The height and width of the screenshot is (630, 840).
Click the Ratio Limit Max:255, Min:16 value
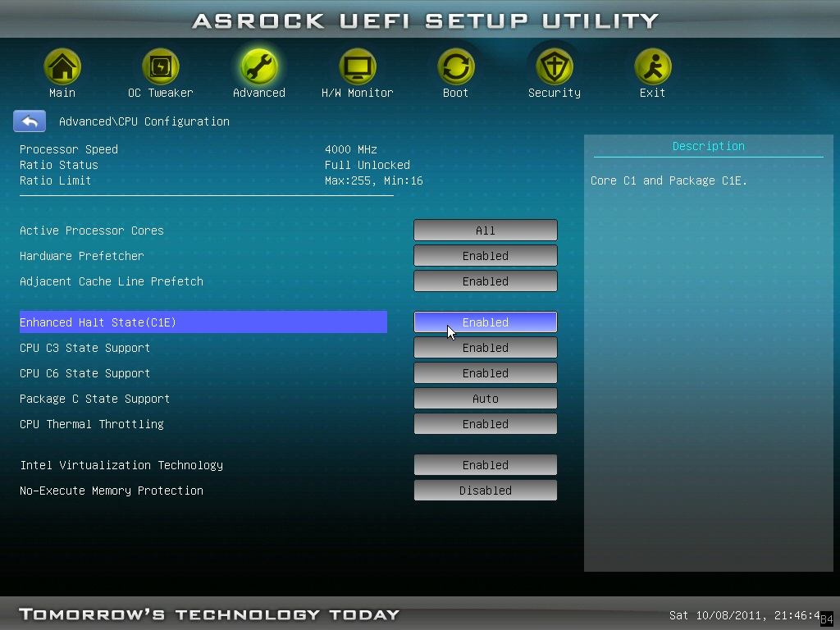[374, 180]
